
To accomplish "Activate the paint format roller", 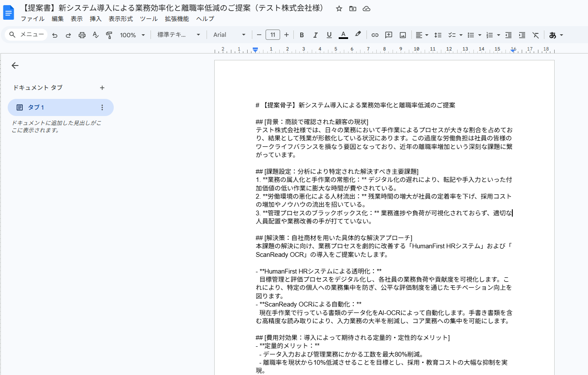I will [x=109, y=35].
